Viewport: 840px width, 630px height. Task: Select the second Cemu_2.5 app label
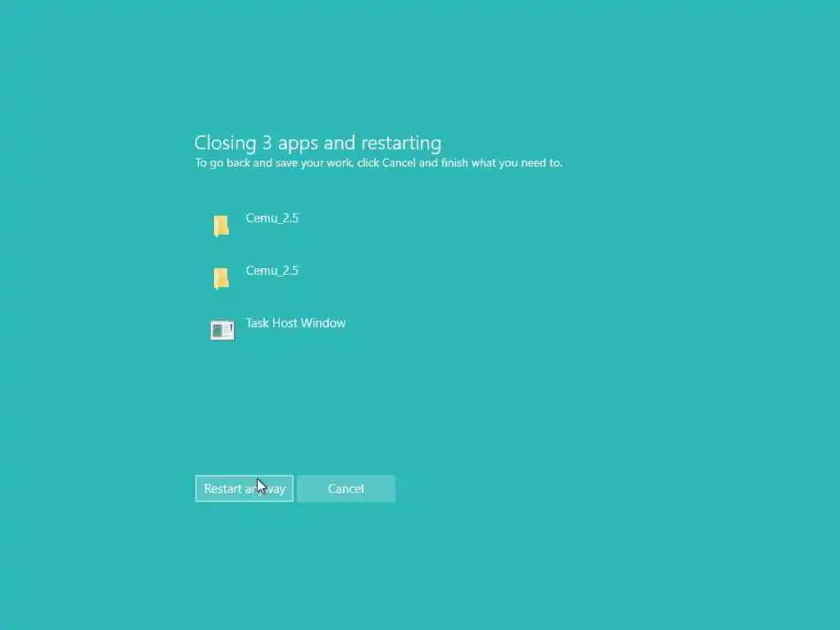(x=272, y=271)
